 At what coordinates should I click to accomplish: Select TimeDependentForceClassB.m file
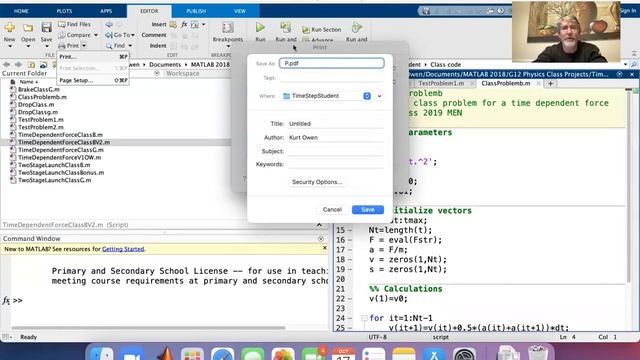tap(60, 135)
